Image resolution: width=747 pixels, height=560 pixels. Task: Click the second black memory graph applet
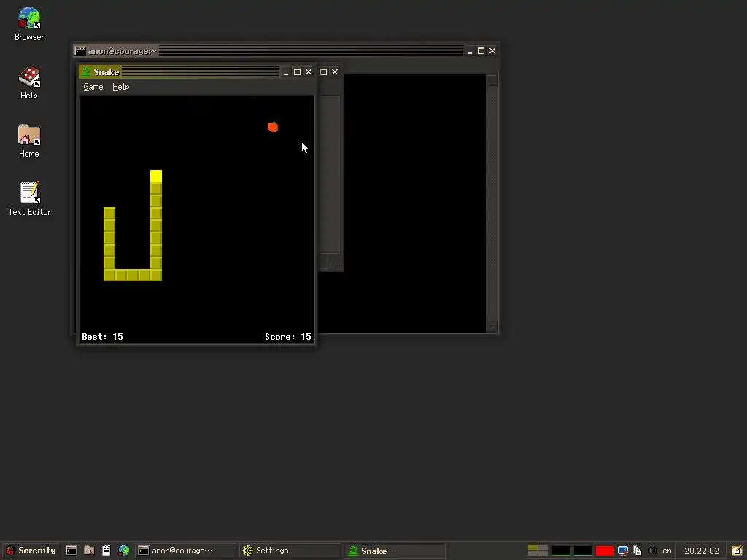(x=583, y=551)
